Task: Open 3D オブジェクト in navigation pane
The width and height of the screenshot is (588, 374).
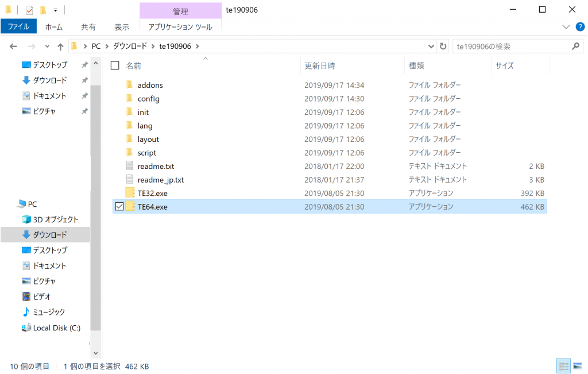Action: [x=51, y=219]
